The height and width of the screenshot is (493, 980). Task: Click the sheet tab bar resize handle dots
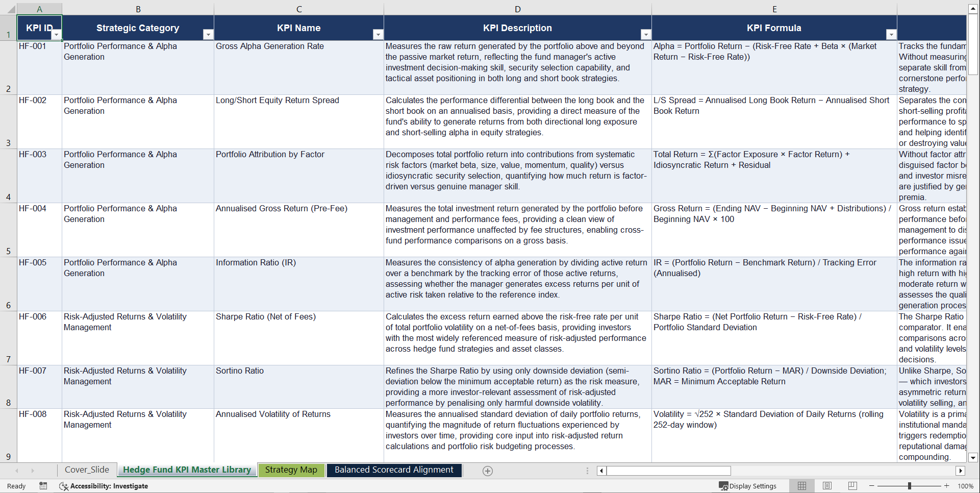pos(587,471)
